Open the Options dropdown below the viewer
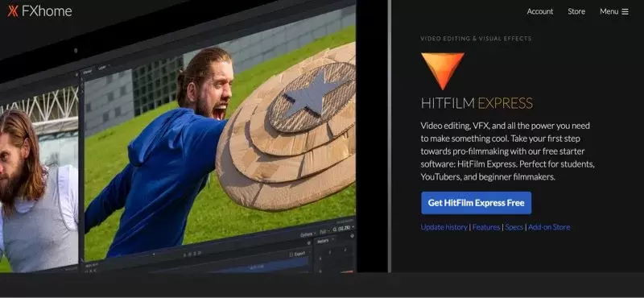Viewport: 644px width, 298px height. tap(308, 234)
